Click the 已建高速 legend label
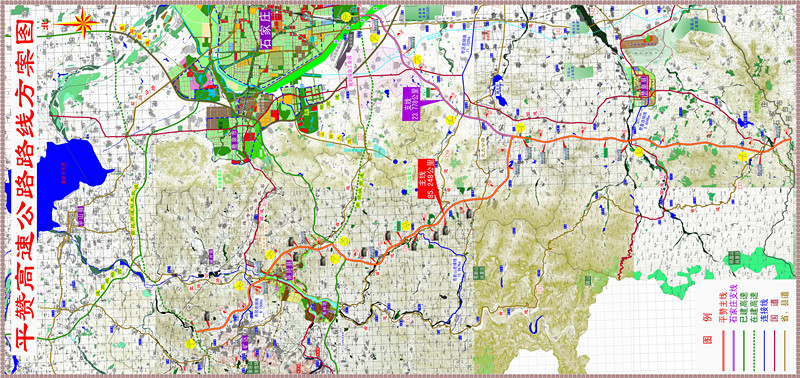Screen dimensions: 800x378 point(744,307)
